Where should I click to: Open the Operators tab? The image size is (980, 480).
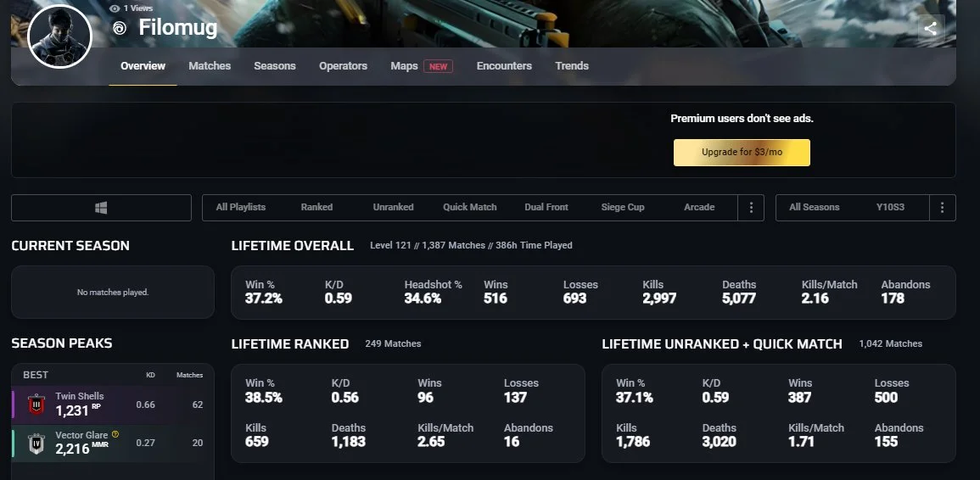[343, 66]
